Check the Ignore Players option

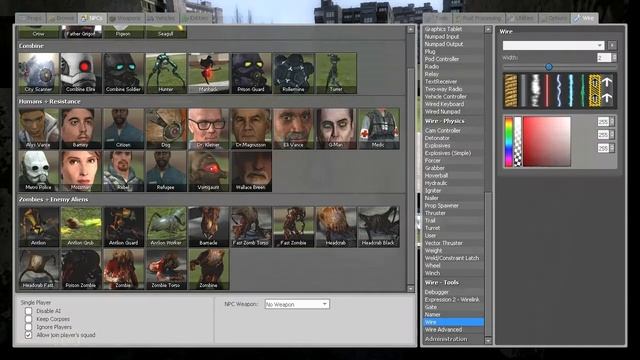(28, 327)
